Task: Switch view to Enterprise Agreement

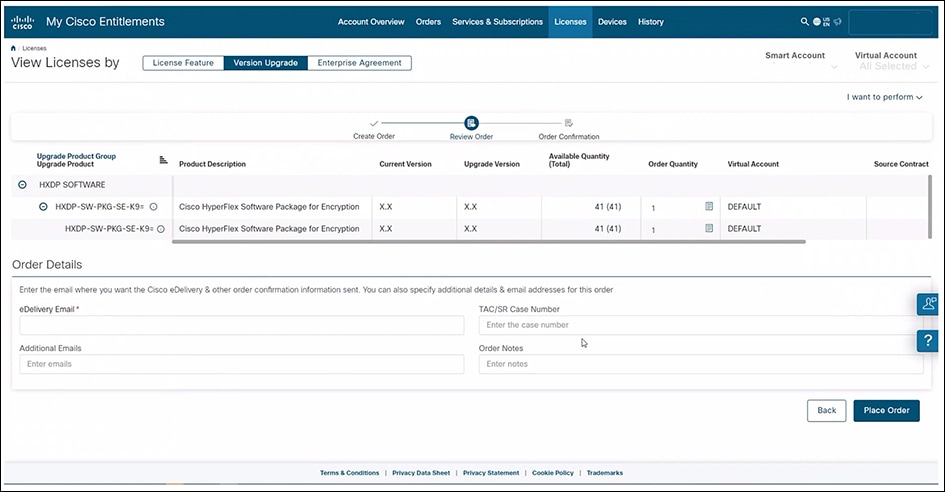Action: 359,63
